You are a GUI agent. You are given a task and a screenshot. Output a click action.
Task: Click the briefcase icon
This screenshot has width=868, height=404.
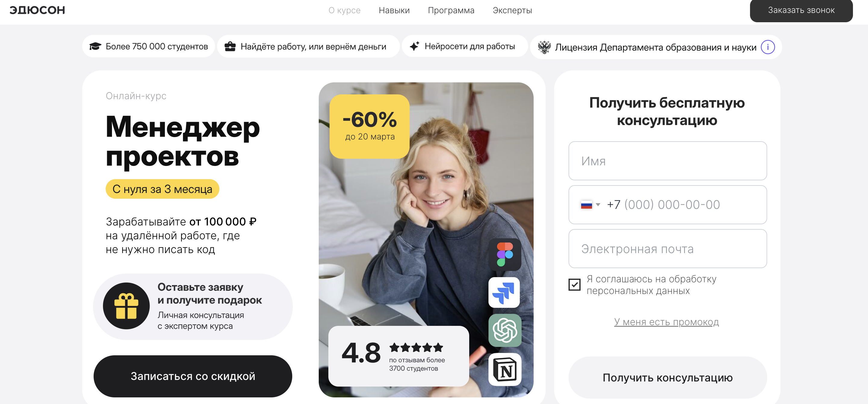pos(230,47)
